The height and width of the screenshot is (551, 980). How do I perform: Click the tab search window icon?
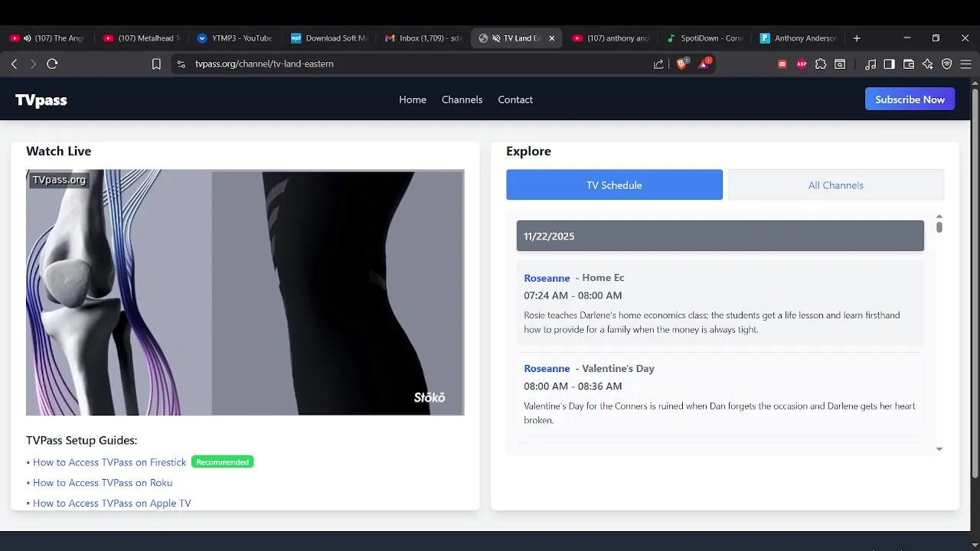click(840, 64)
